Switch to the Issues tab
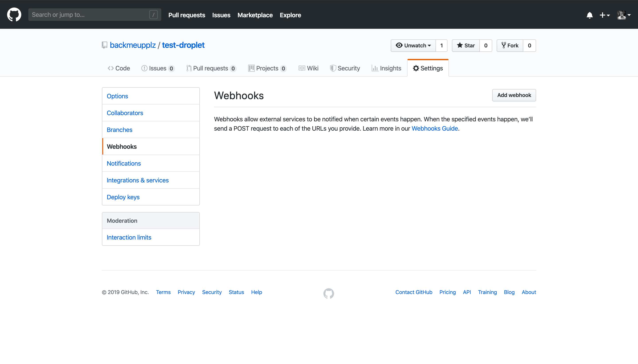638x364 pixels. [x=158, y=68]
